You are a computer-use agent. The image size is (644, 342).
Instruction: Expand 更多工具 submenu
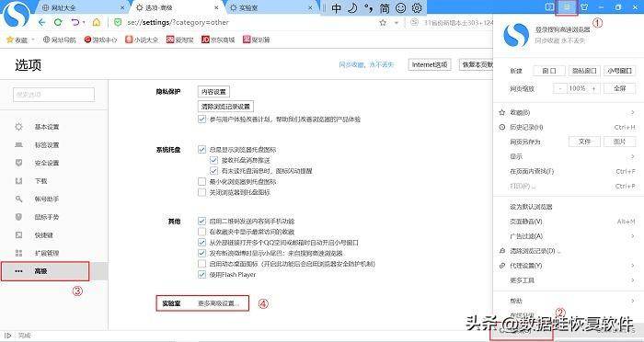click(x=633, y=280)
